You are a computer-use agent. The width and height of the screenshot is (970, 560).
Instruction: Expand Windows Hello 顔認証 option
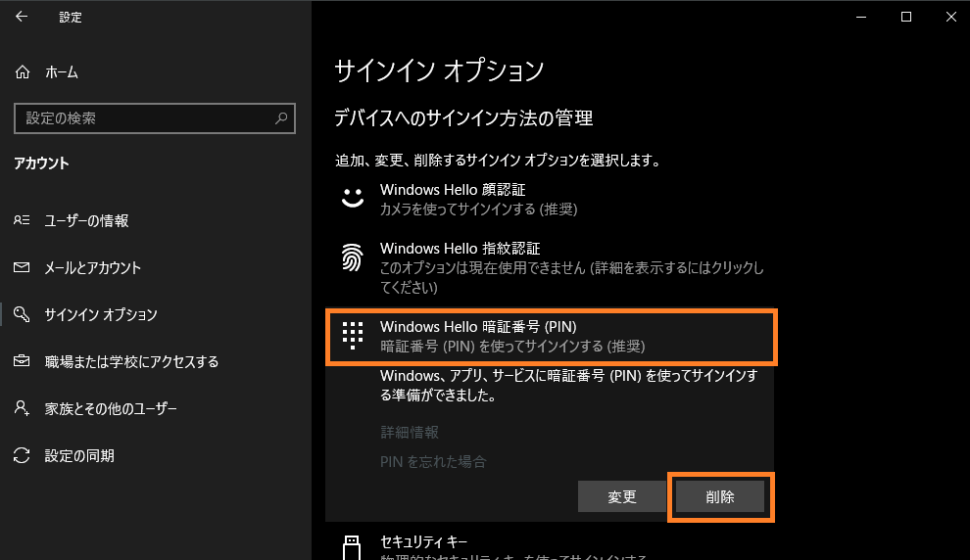tap(550, 199)
